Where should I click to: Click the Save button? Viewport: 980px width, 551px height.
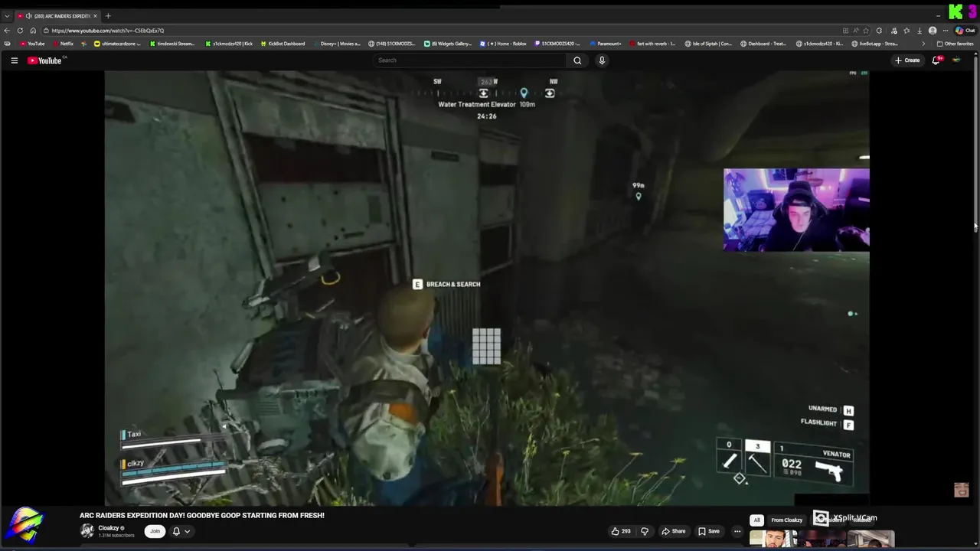[x=708, y=531]
